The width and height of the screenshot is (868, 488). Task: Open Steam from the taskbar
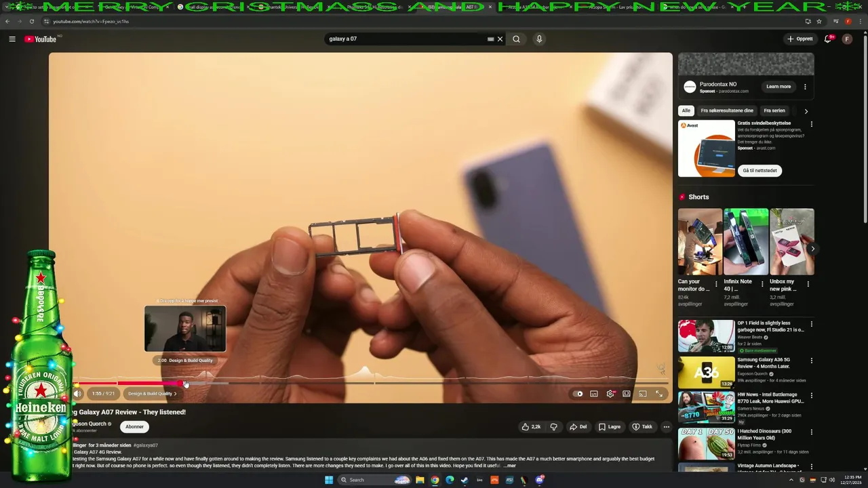click(x=465, y=480)
